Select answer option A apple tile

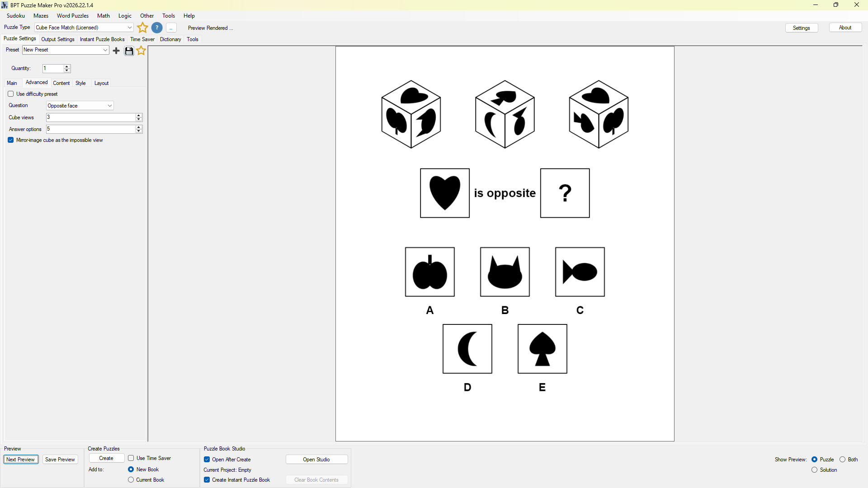pos(430,272)
